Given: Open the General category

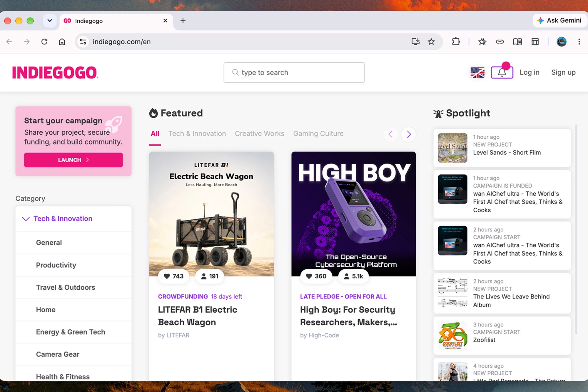Looking at the screenshot, I should (x=73, y=243).
